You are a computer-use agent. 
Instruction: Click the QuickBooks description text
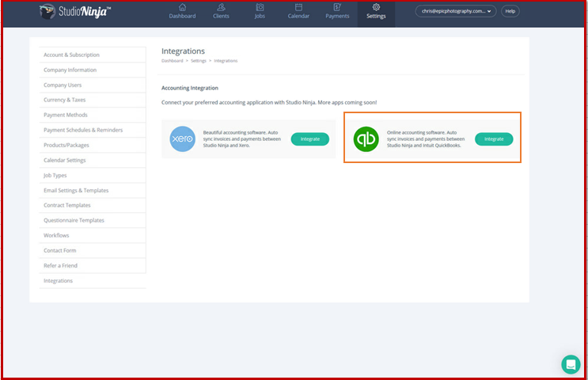[x=426, y=139]
